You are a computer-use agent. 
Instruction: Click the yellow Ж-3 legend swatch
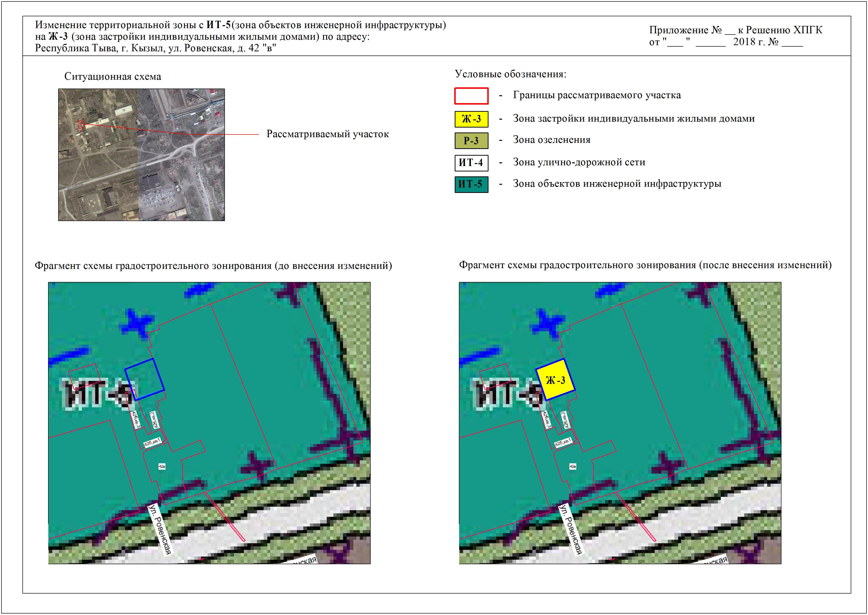pos(471,119)
